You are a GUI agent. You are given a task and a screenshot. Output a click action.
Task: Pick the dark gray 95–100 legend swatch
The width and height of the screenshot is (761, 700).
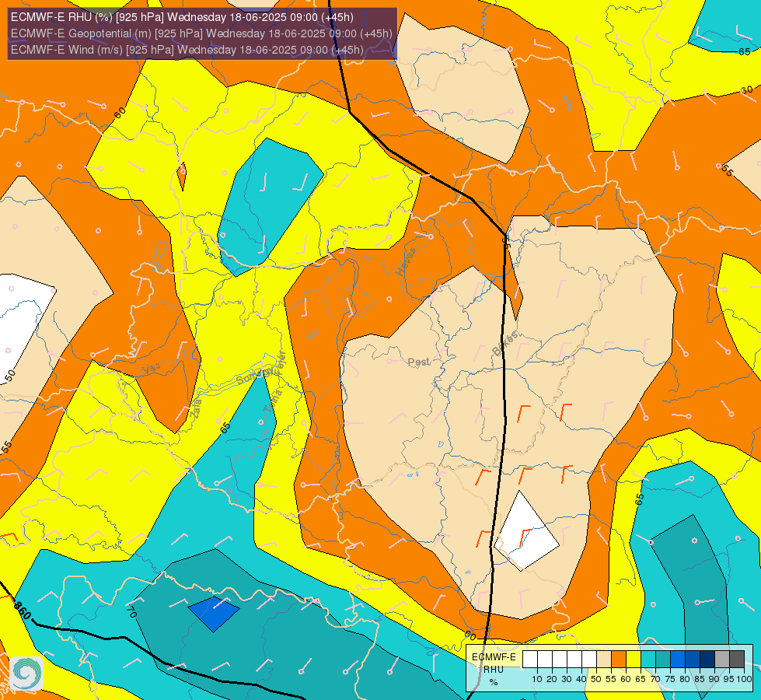pyautogui.click(x=737, y=659)
